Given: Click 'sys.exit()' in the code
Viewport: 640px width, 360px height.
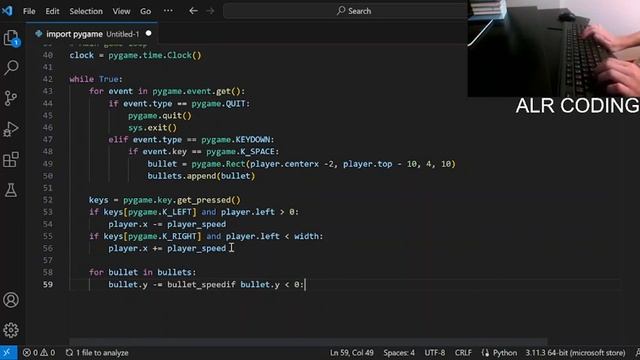Looking at the screenshot, I should [152, 128].
